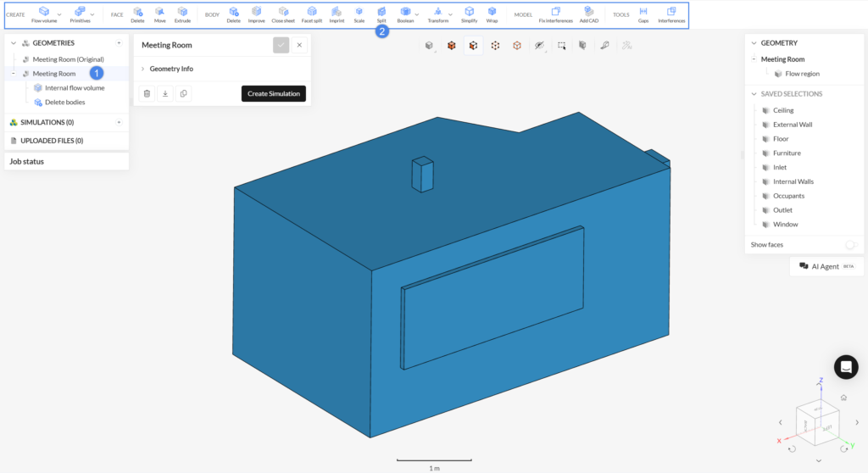The height and width of the screenshot is (473, 868).
Task: Collapse the right GEOMETRY panel
Action: tap(754, 42)
